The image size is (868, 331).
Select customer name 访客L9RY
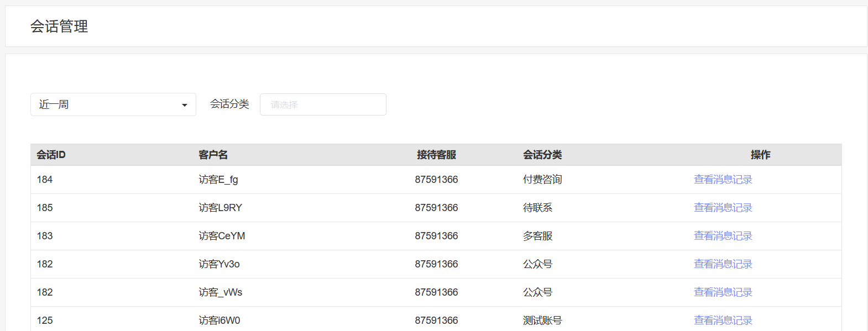(x=221, y=208)
